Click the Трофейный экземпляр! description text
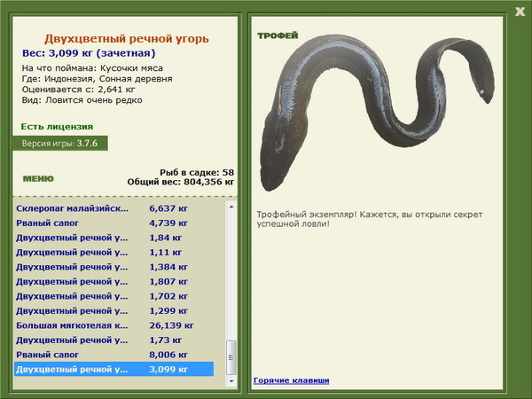Image resolution: width=532 pixels, height=399 pixels. pyautogui.click(x=370, y=219)
